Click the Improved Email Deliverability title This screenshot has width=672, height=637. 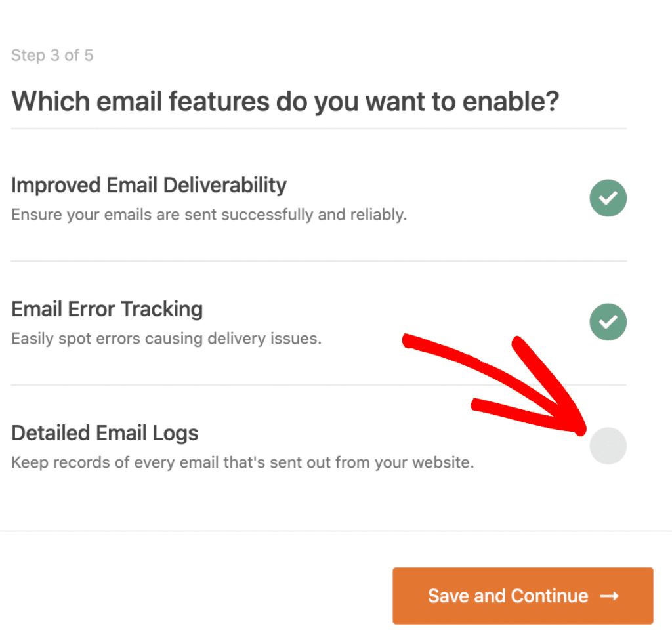pos(148,185)
